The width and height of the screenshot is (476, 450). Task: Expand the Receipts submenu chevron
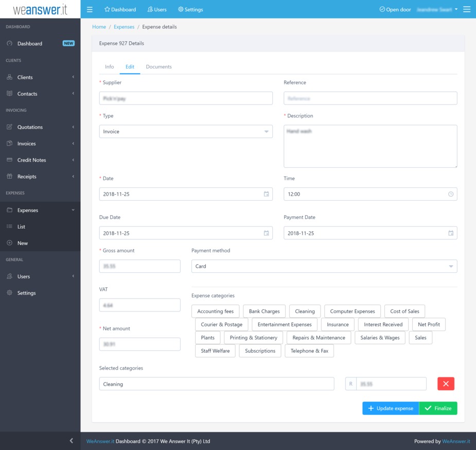(x=73, y=177)
